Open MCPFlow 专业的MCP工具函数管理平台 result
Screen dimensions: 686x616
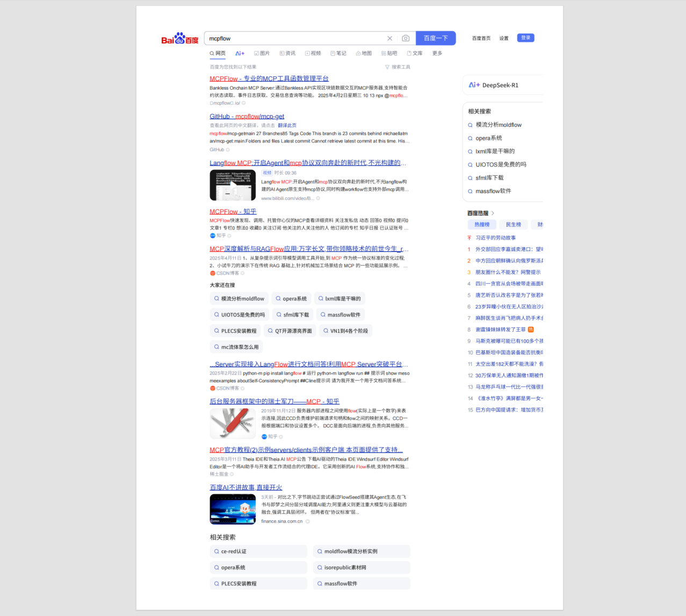tap(269, 78)
